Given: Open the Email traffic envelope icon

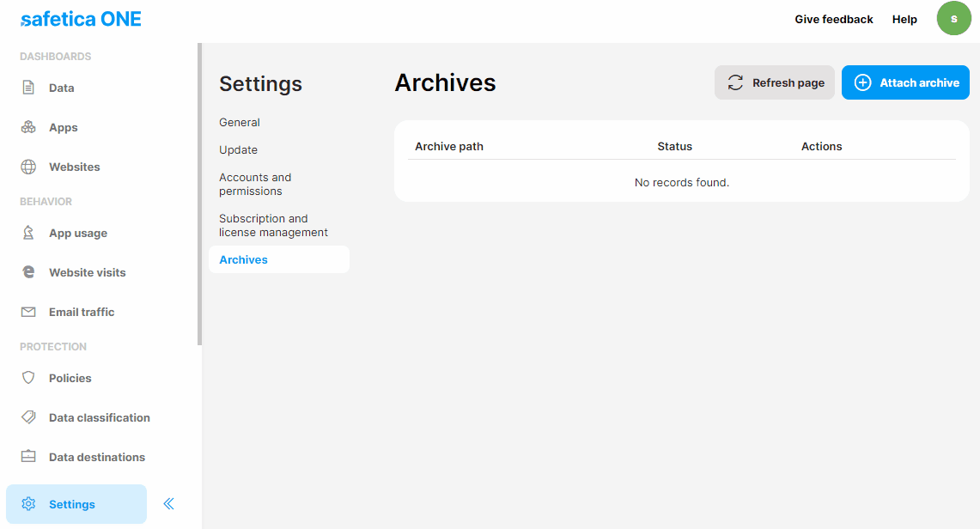Looking at the screenshot, I should tap(27, 311).
